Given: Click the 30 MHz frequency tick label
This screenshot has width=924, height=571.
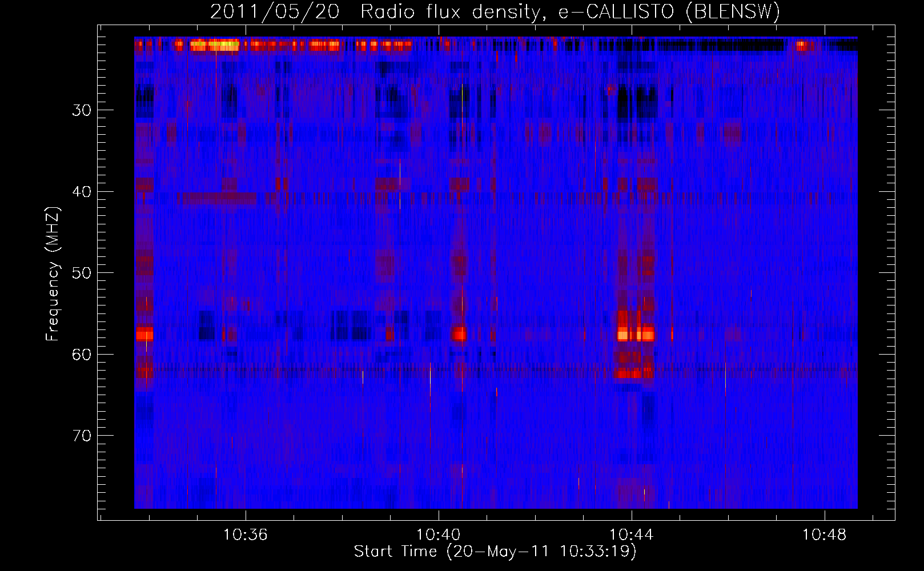Looking at the screenshot, I should tap(82, 110).
